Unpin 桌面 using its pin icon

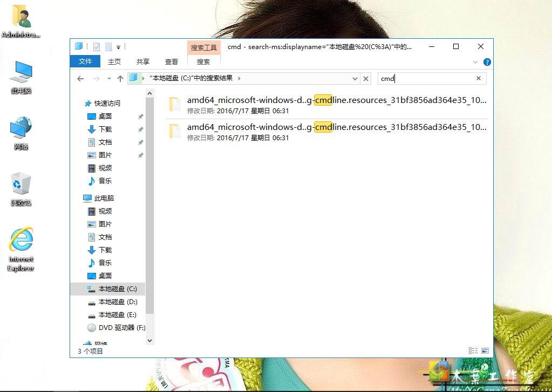(x=140, y=116)
